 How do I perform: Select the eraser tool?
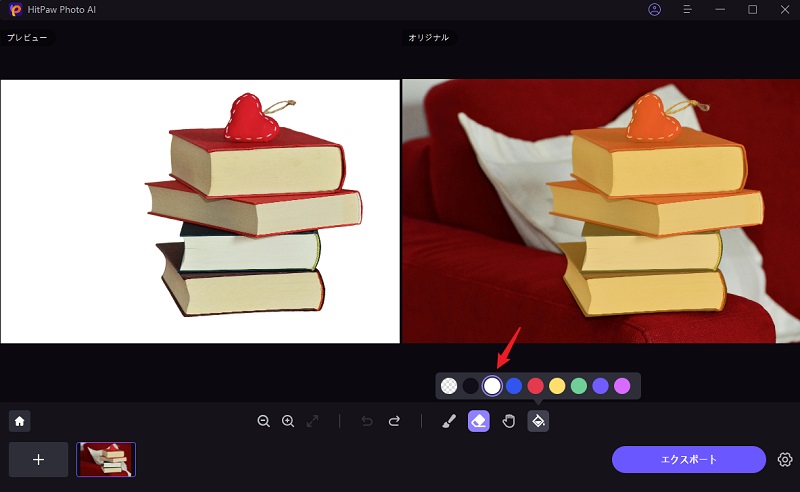pyautogui.click(x=479, y=422)
